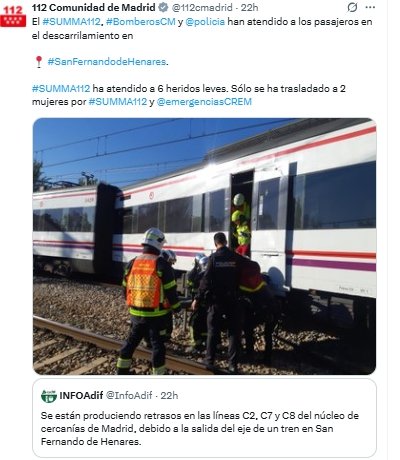Open 112 Comunidad de Madrid display name

tap(94, 7)
